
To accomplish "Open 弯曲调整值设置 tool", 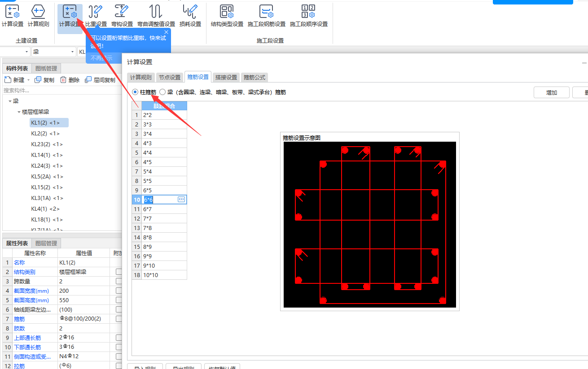I will point(156,16).
